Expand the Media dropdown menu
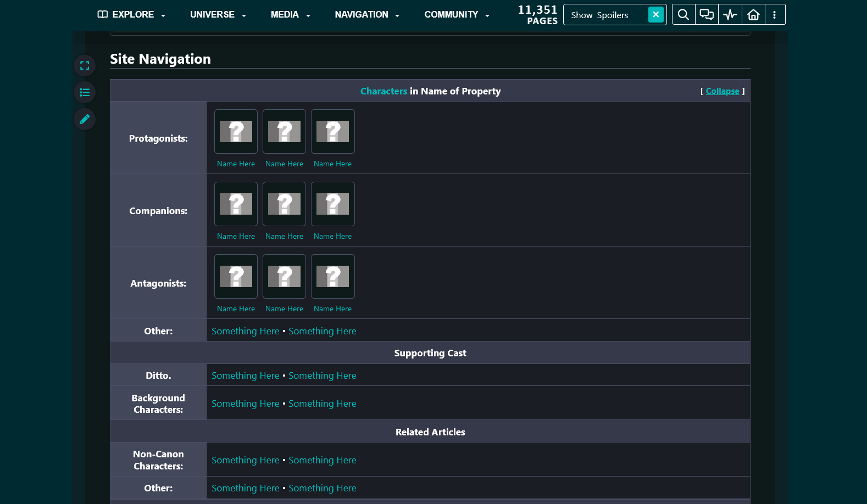 pyautogui.click(x=291, y=15)
